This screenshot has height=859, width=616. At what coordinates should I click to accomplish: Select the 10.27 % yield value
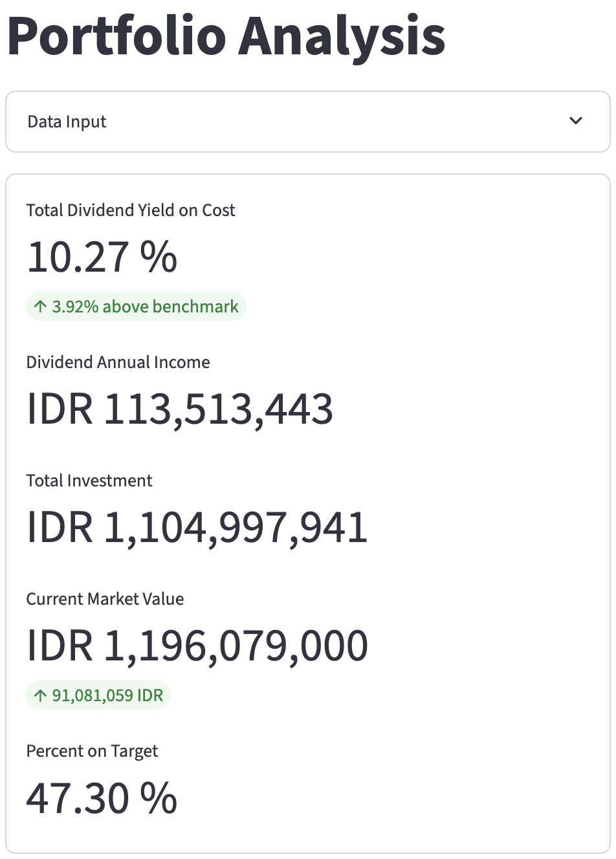(x=102, y=257)
